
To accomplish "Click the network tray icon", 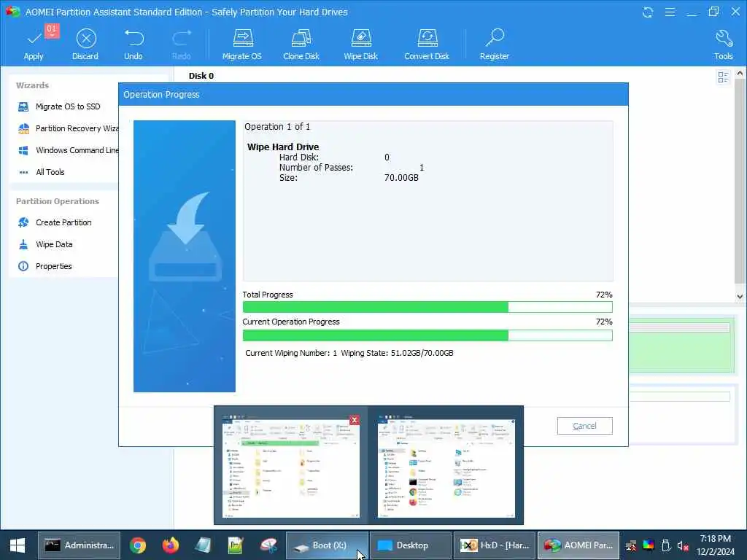I will point(632,545).
